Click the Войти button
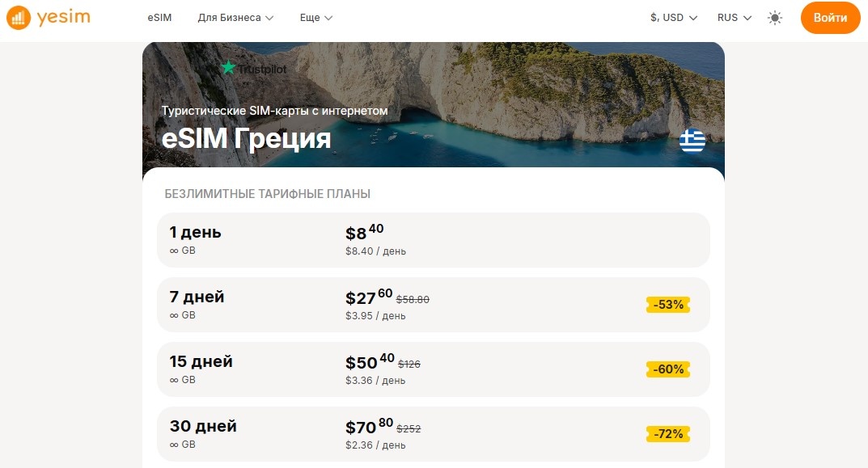This screenshot has width=868, height=468. (x=830, y=17)
